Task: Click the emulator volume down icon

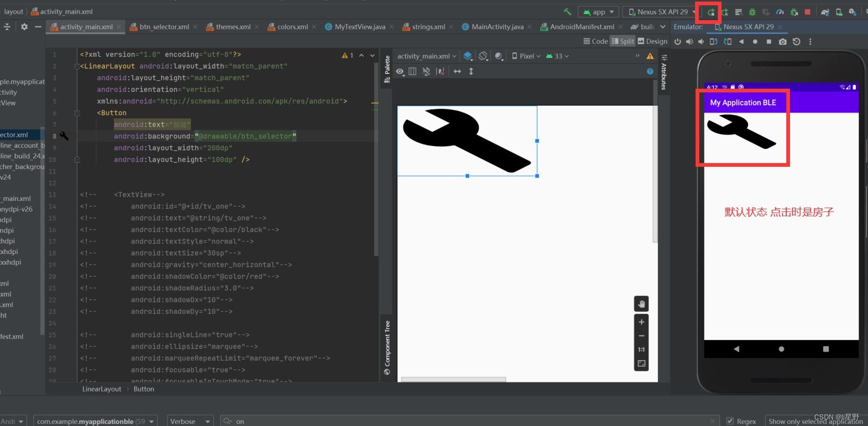Action: (x=701, y=41)
